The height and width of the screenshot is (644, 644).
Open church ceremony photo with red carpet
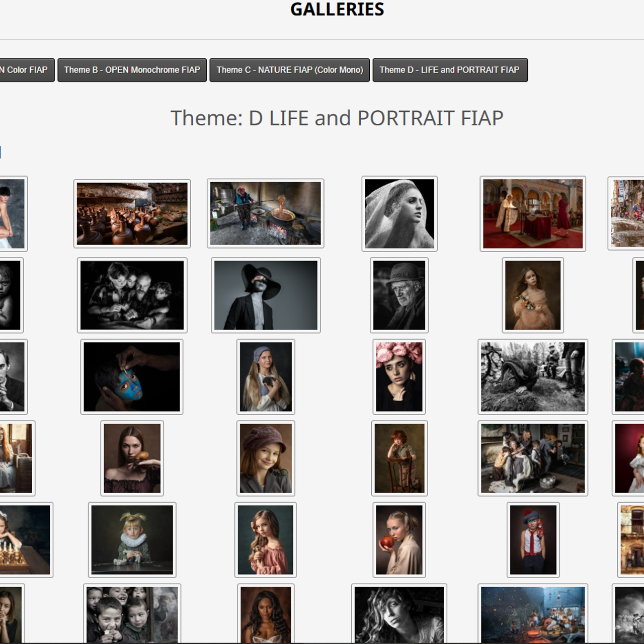533,214
